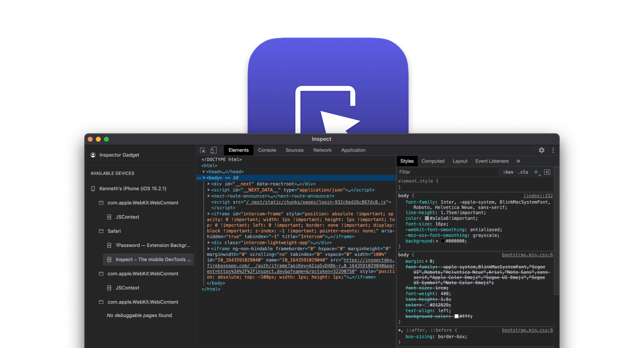
Task: Expand the intercom-frame iframe node
Action: (x=209, y=214)
